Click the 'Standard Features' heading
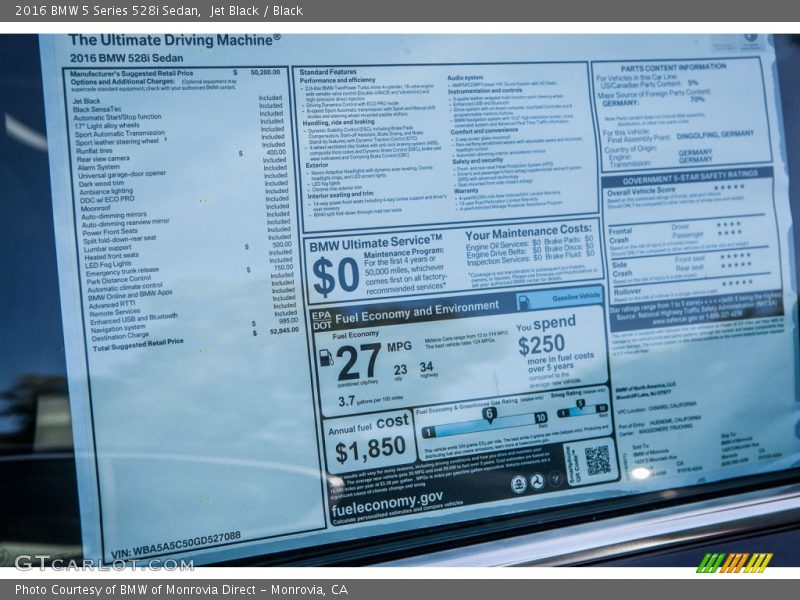Screen dimensions: 800x600 click(328, 72)
